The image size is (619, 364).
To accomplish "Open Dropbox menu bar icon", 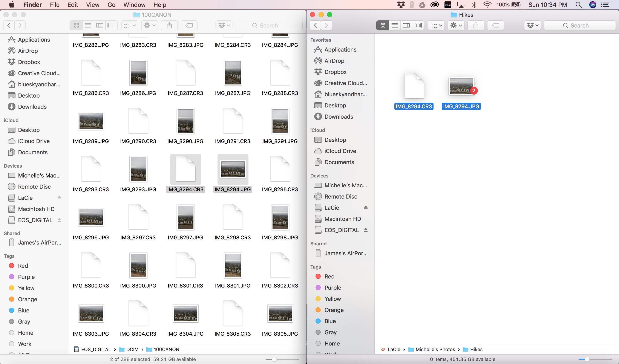I will (401, 5).
